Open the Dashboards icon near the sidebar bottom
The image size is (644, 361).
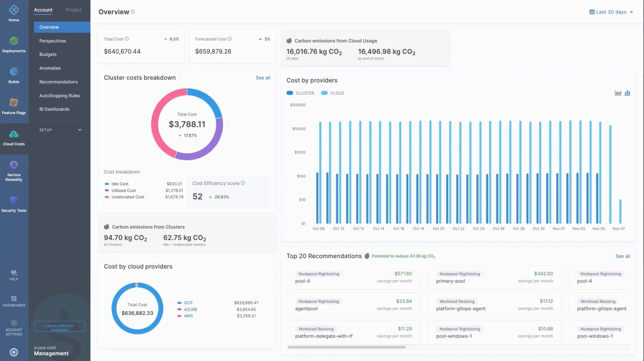pos(13,298)
